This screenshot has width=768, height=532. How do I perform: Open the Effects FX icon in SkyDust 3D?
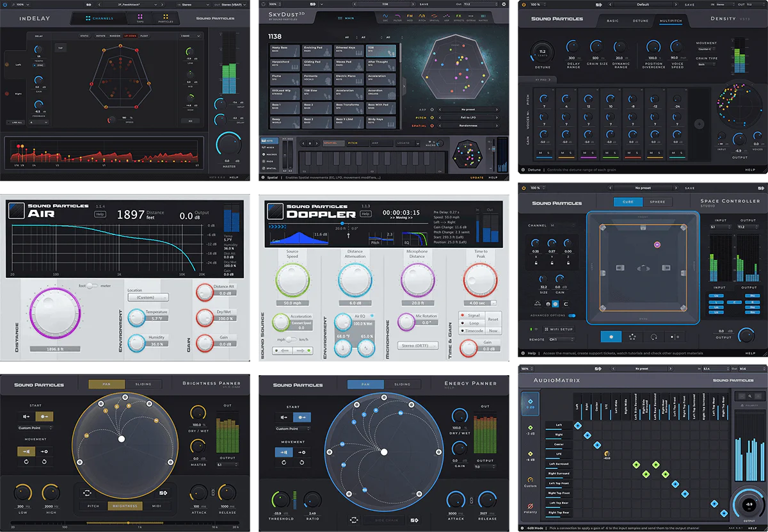(x=458, y=18)
